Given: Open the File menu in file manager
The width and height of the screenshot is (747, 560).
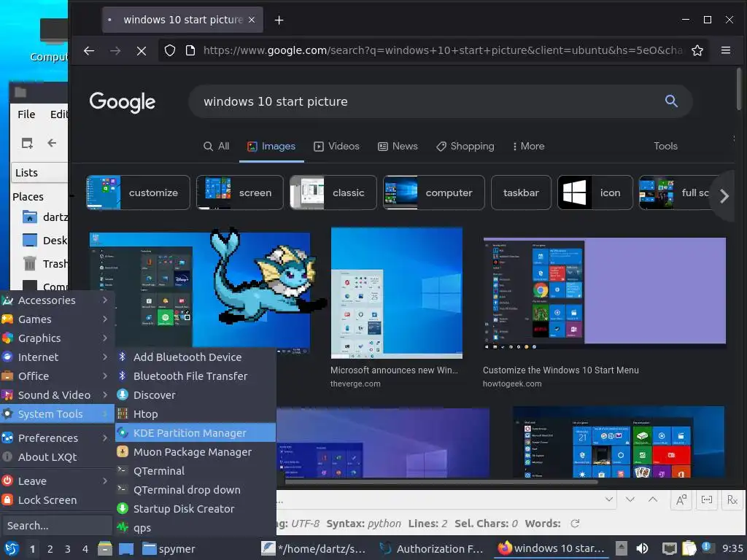Looking at the screenshot, I should click(x=26, y=114).
